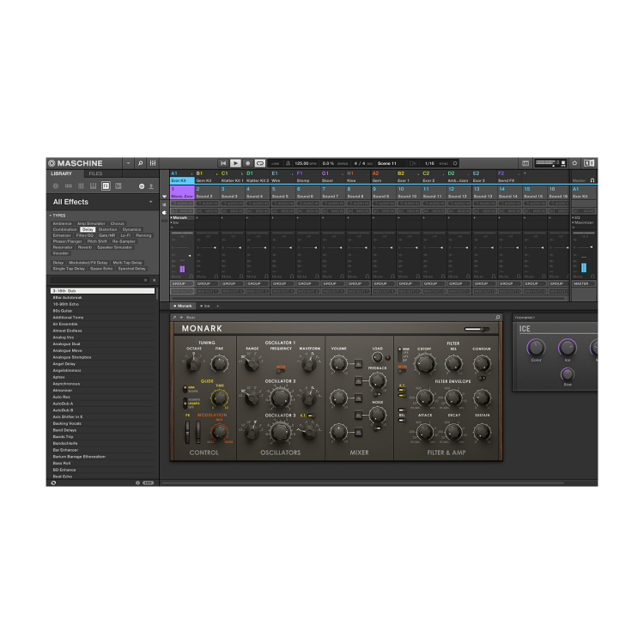This screenshot has height=644, width=644.
Task: Collapse mixer with the down arrow icon
Action: tap(164, 197)
